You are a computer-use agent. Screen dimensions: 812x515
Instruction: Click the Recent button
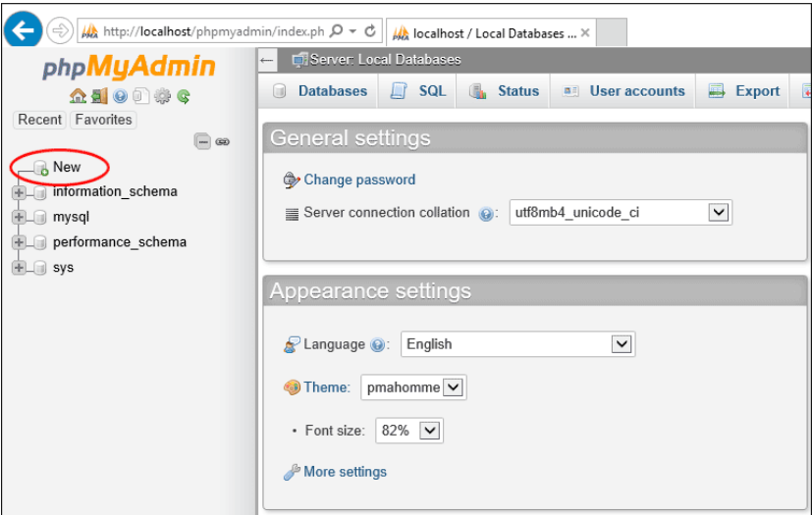tap(39, 120)
